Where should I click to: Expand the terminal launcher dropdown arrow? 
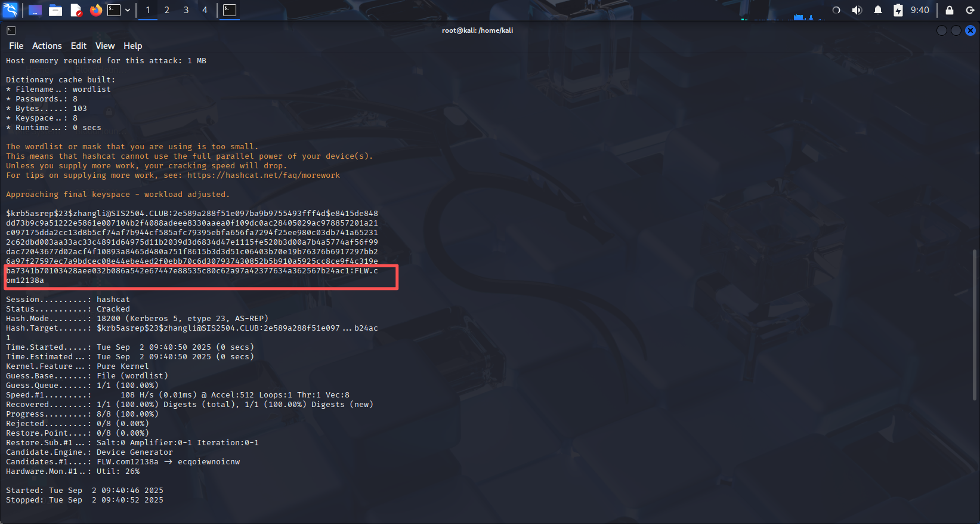coord(128,10)
